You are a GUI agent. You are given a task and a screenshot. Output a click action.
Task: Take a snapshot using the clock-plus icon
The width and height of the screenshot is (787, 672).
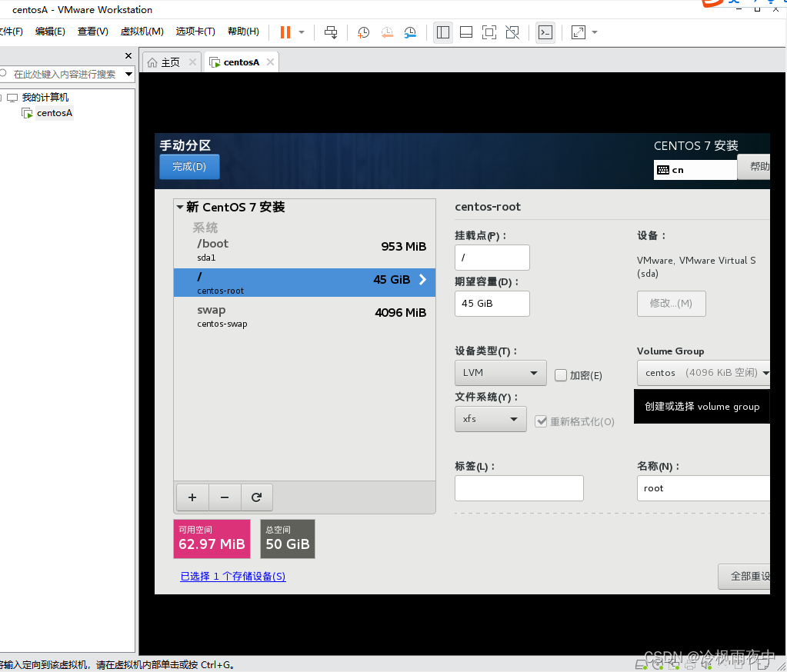pos(363,32)
